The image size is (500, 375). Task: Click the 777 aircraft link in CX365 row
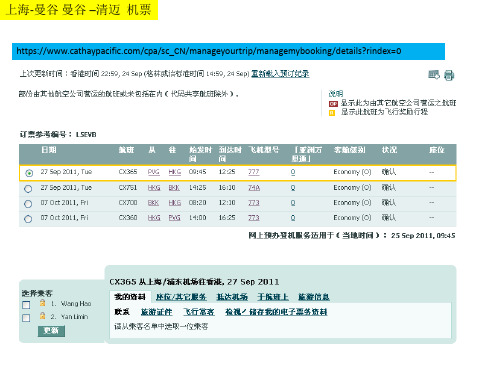click(254, 172)
